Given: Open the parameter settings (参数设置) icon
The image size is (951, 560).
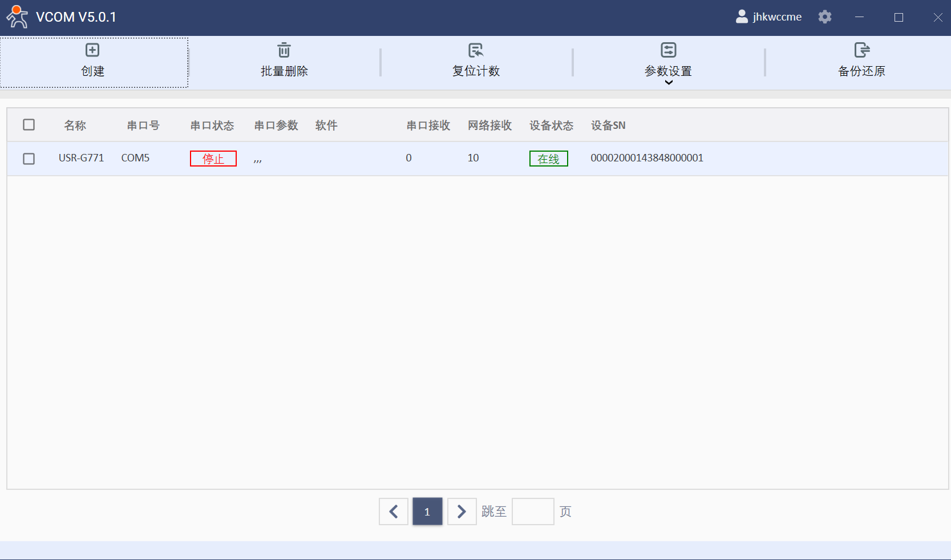Looking at the screenshot, I should pyautogui.click(x=668, y=50).
